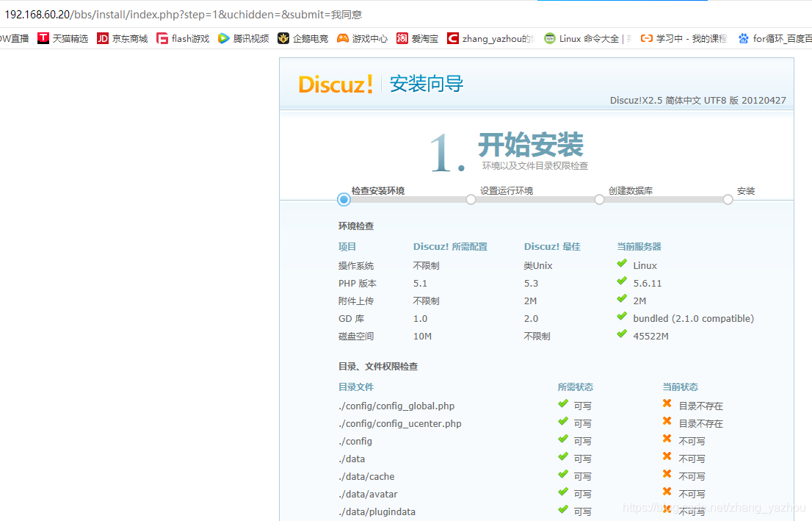812x521 pixels.
Task: Click the orange X for ./config row
Action: pyautogui.click(x=667, y=439)
